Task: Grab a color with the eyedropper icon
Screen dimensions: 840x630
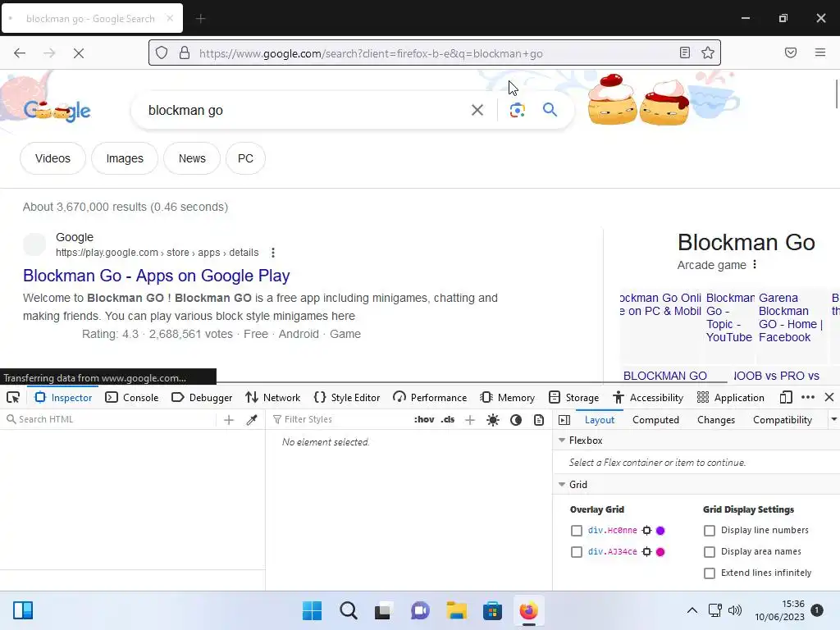Action: point(252,420)
